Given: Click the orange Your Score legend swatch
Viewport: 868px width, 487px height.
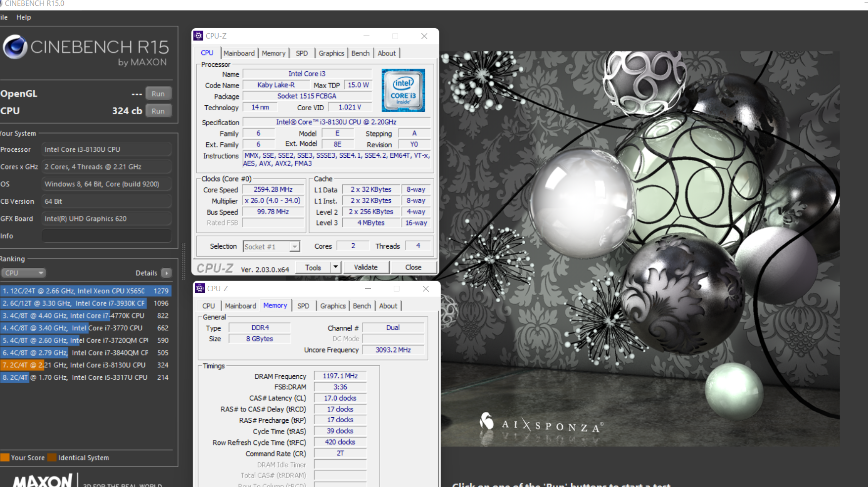Looking at the screenshot, I should coord(5,457).
